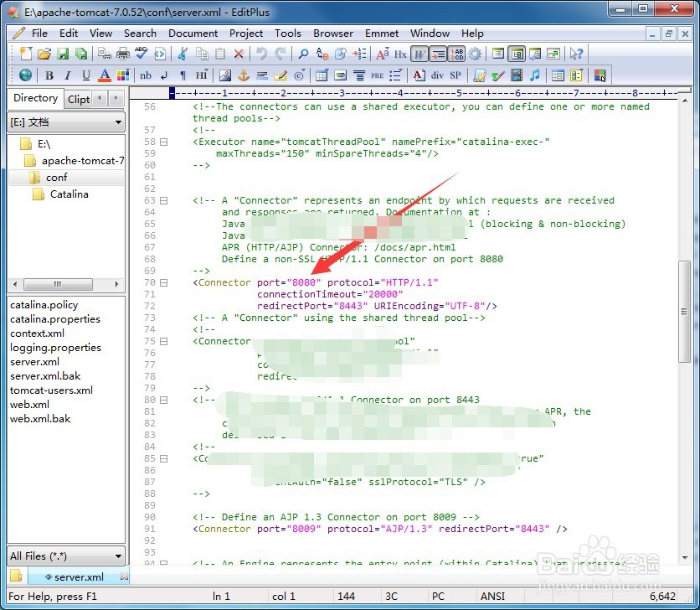The height and width of the screenshot is (610, 700).
Task: Click the Copy icon in the toolbar
Action: coord(202,54)
